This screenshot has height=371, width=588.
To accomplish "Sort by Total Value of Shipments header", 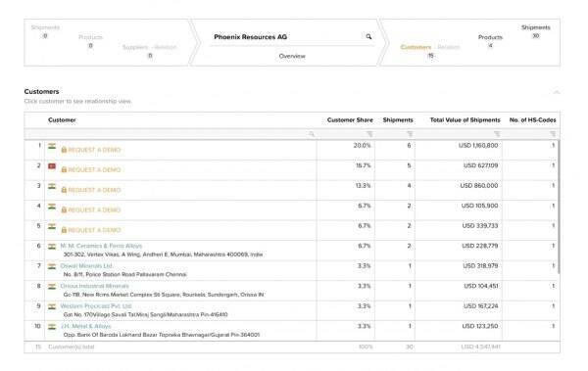I will 465,120.
